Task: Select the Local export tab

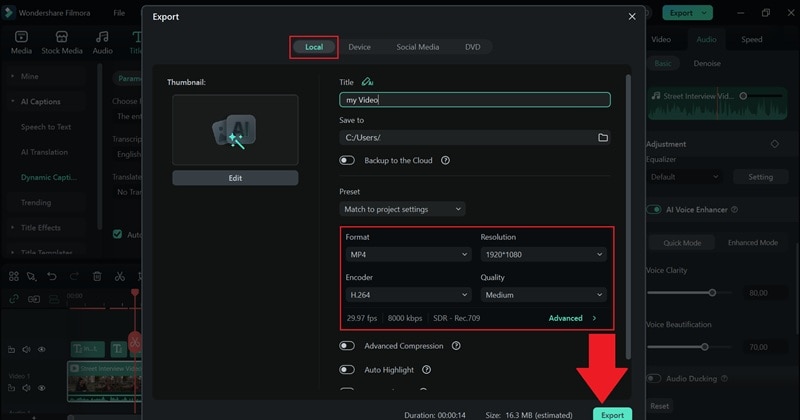Action: [x=314, y=47]
